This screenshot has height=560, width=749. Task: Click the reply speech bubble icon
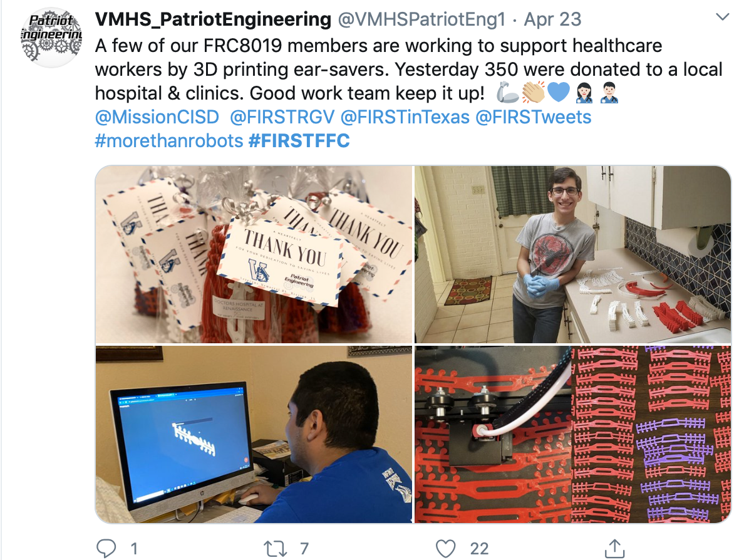click(106, 548)
